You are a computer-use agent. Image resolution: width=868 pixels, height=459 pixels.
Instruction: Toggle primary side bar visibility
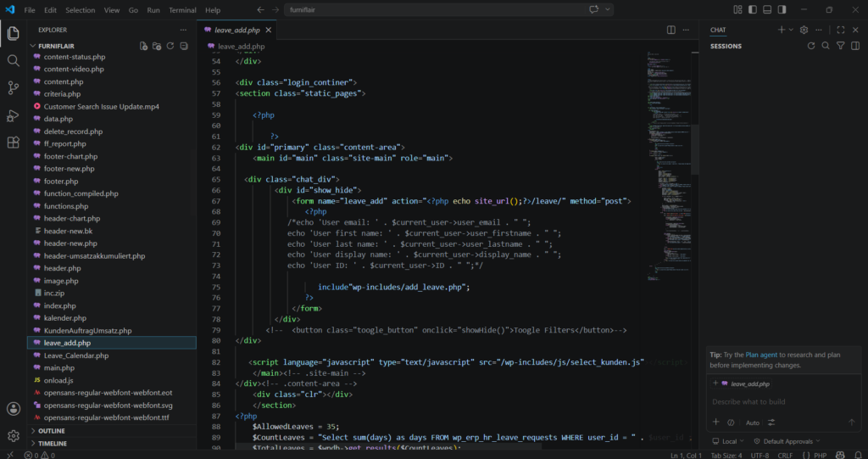[x=753, y=9]
